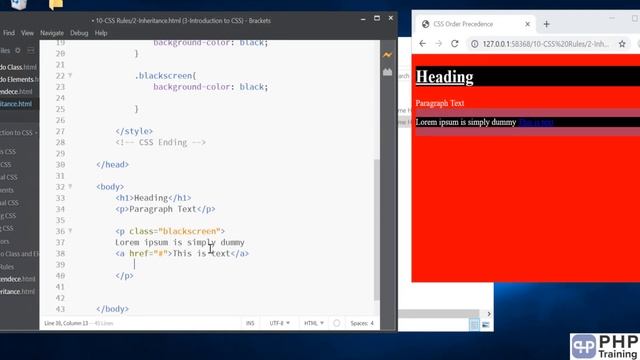Bookmark this page with the star icon
Screen dimensions: 640x360
622,44
